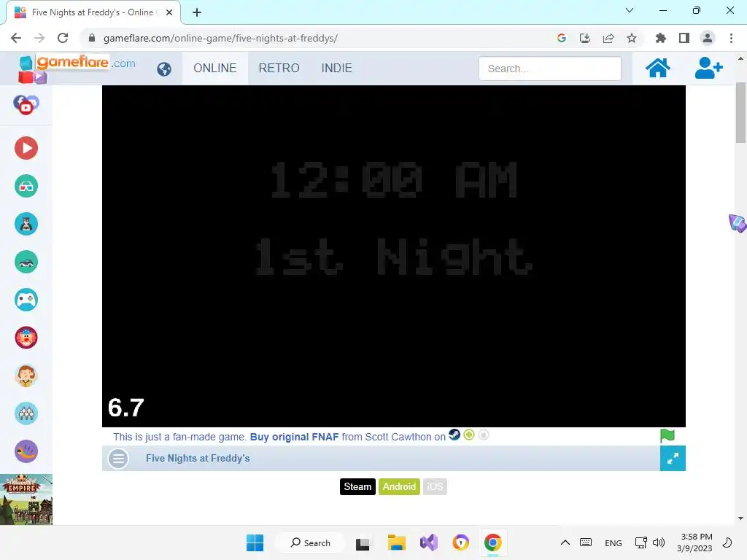Open the Chrome profile avatar
Image resolution: width=747 pixels, height=560 pixels.
click(x=708, y=38)
